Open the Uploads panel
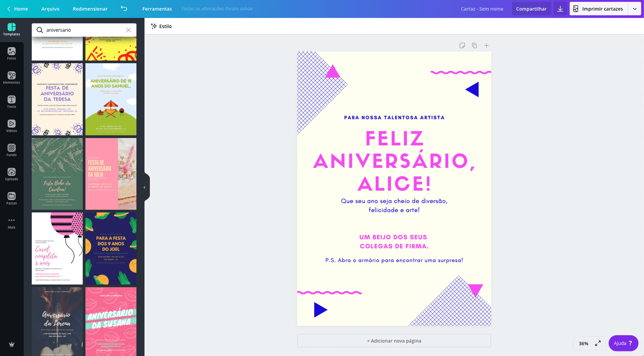This screenshot has height=356, width=644. pos(11,174)
